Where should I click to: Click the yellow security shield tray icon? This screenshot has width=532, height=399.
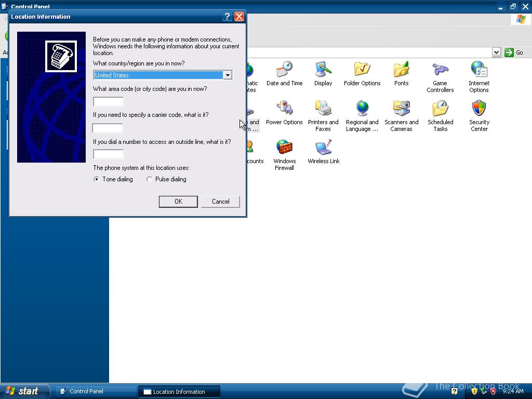click(x=474, y=391)
